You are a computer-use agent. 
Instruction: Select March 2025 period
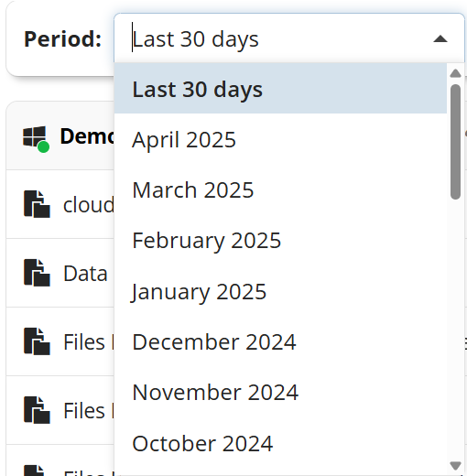(280, 189)
